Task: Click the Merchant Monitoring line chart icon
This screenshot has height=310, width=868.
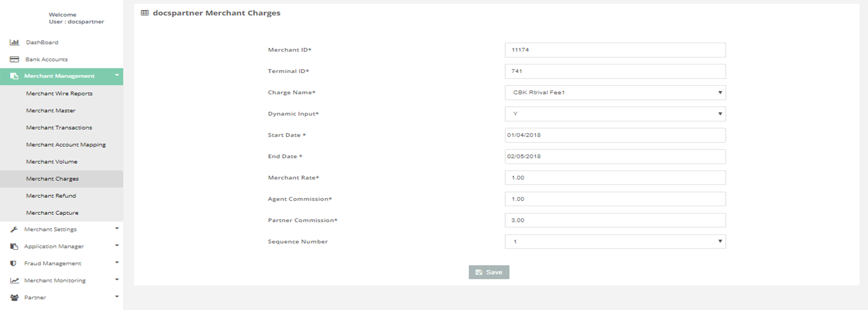Action: click(x=15, y=281)
